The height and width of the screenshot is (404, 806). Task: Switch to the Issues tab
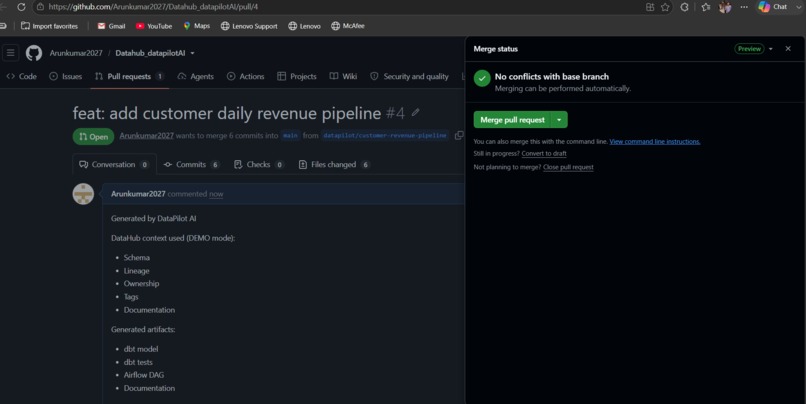(65, 76)
